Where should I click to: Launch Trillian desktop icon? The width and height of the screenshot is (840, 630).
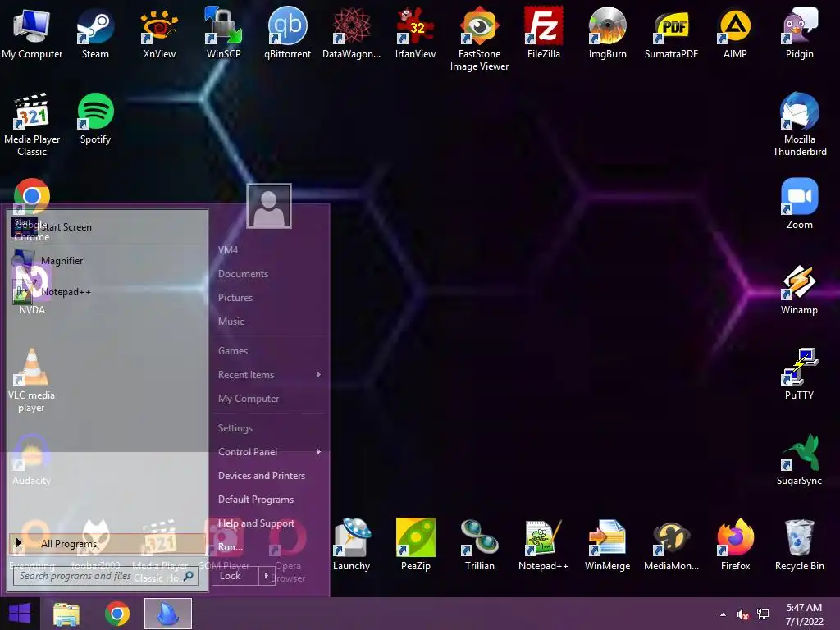point(479,545)
